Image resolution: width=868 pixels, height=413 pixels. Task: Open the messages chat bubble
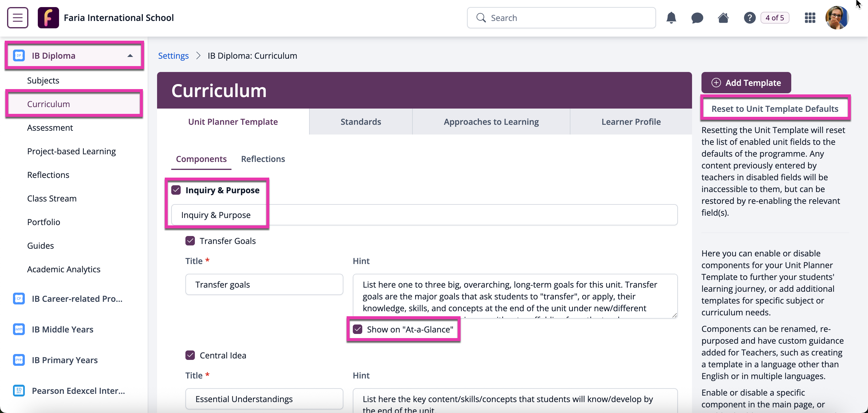tap(697, 17)
